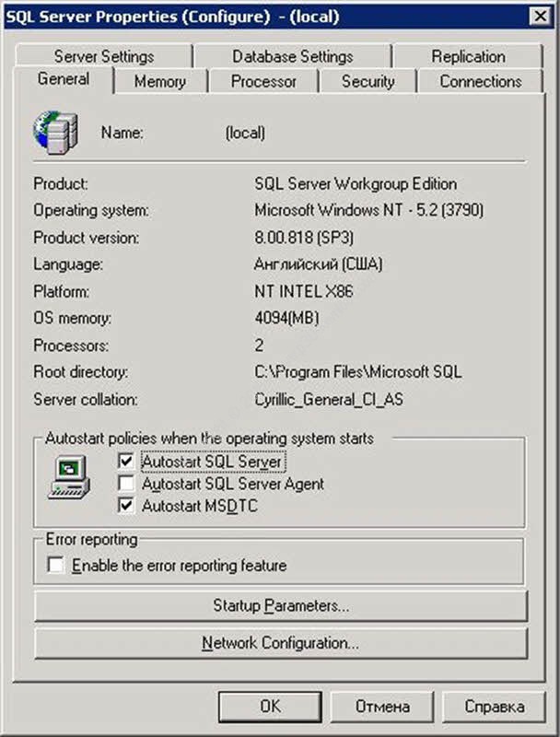Open the Replication tab
This screenshot has height=737, width=560.
(468, 57)
